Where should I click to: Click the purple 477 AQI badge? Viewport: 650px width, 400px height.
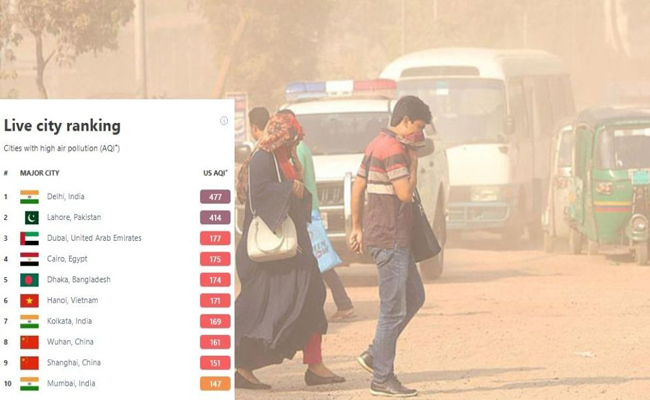point(215,197)
